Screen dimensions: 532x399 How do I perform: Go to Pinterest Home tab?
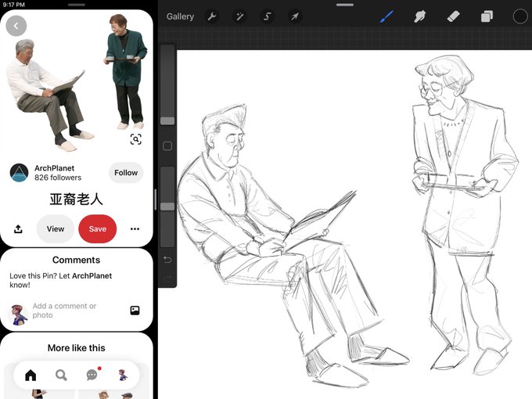point(31,375)
